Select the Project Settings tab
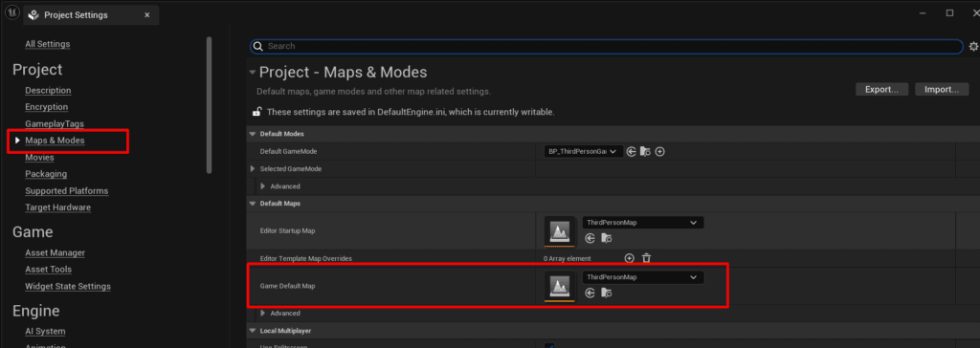The height and width of the screenshot is (348, 980). pos(91,15)
